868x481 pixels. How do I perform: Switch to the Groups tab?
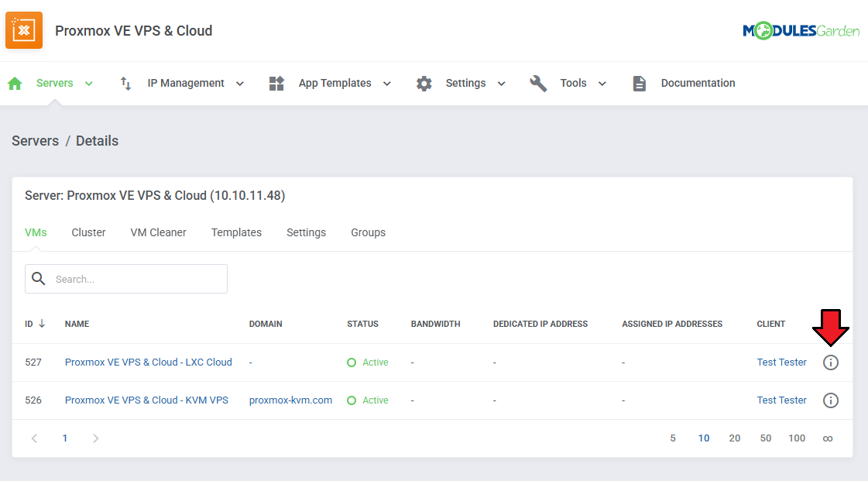(x=368, y=232)
